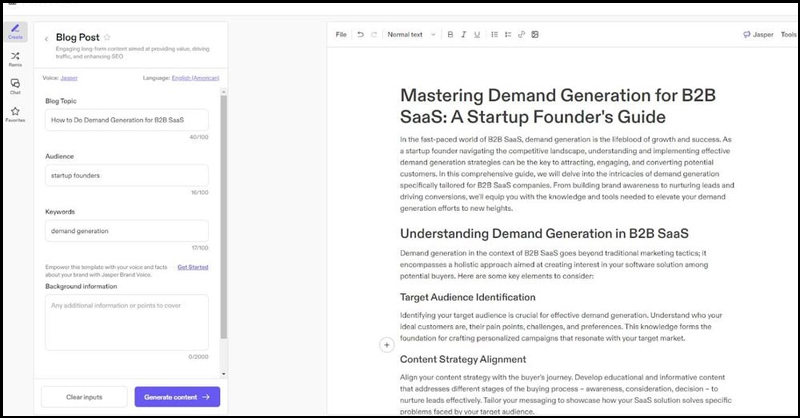Focus the Background information text area
The height and width of the screenshot is (418, 800).
(x=127, y=323)
